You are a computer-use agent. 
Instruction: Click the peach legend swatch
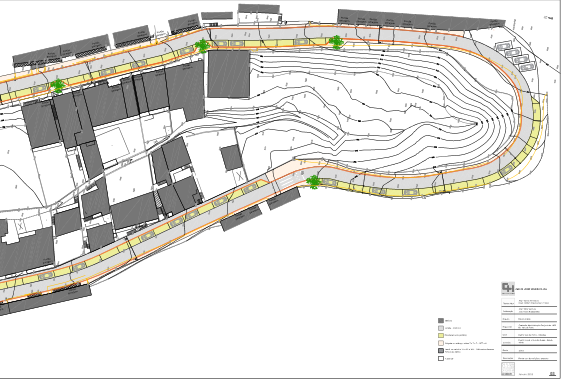441,343
